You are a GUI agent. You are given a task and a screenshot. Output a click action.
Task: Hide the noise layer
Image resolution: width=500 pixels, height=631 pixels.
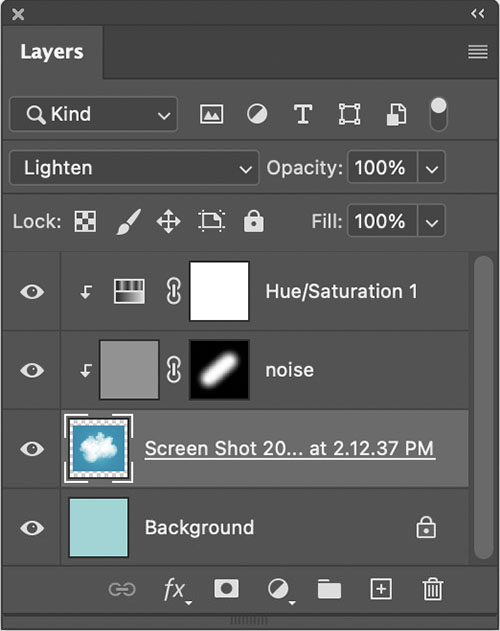(32, 370)
